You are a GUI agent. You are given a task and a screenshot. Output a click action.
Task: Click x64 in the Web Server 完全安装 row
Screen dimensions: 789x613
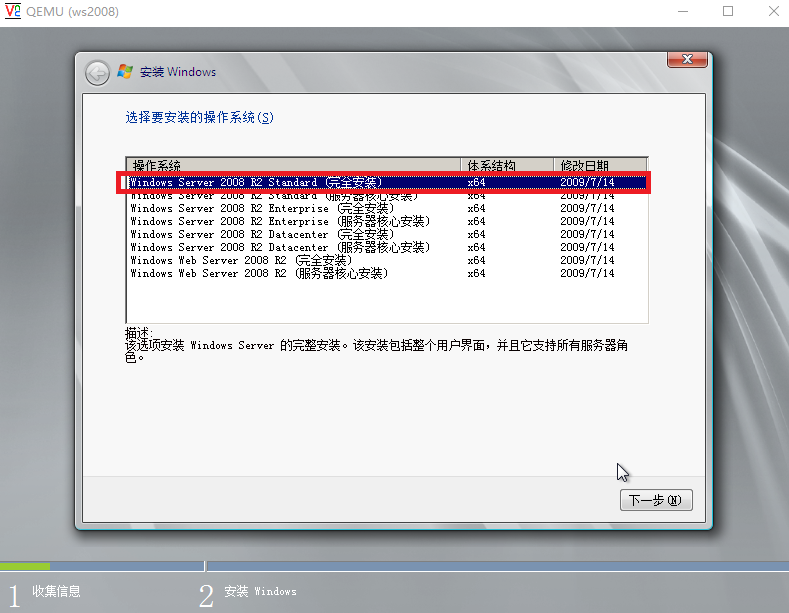476,261
